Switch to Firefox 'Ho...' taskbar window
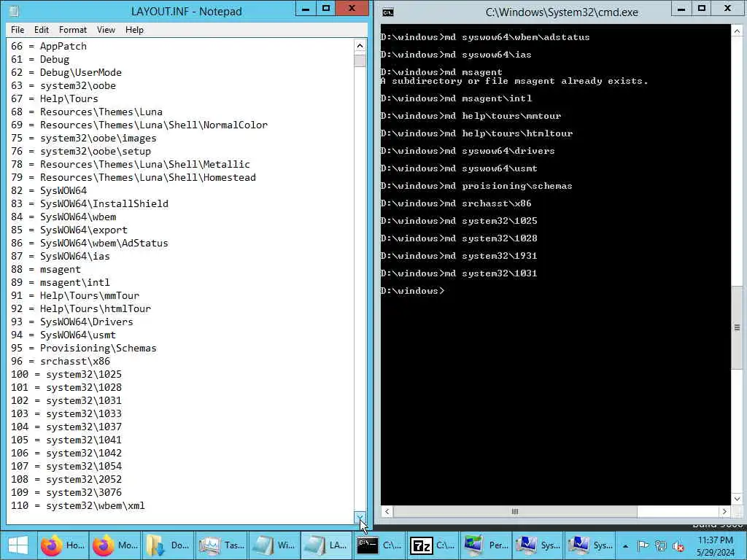This screenshot has width=747, height=560. 63,545
